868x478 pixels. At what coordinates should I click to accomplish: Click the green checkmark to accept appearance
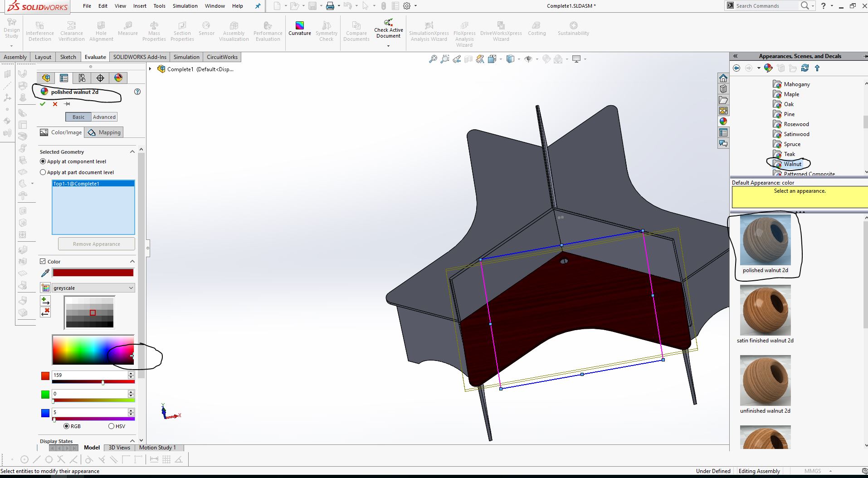click(43, 104)
